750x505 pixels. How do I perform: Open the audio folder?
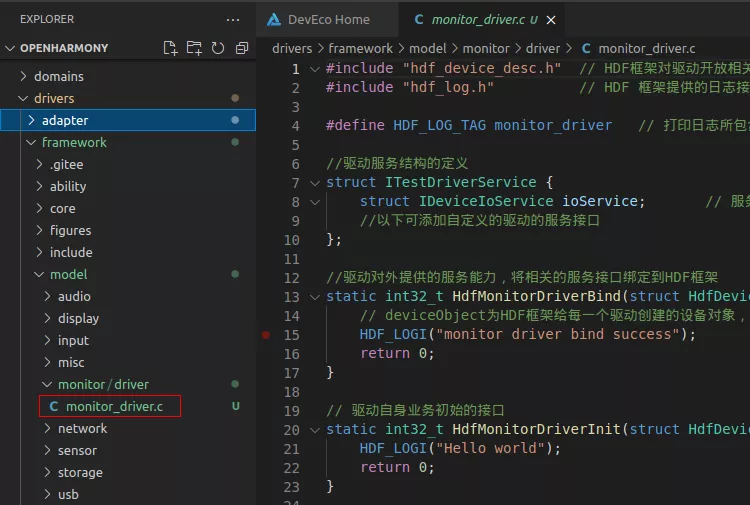click(74, 296)
